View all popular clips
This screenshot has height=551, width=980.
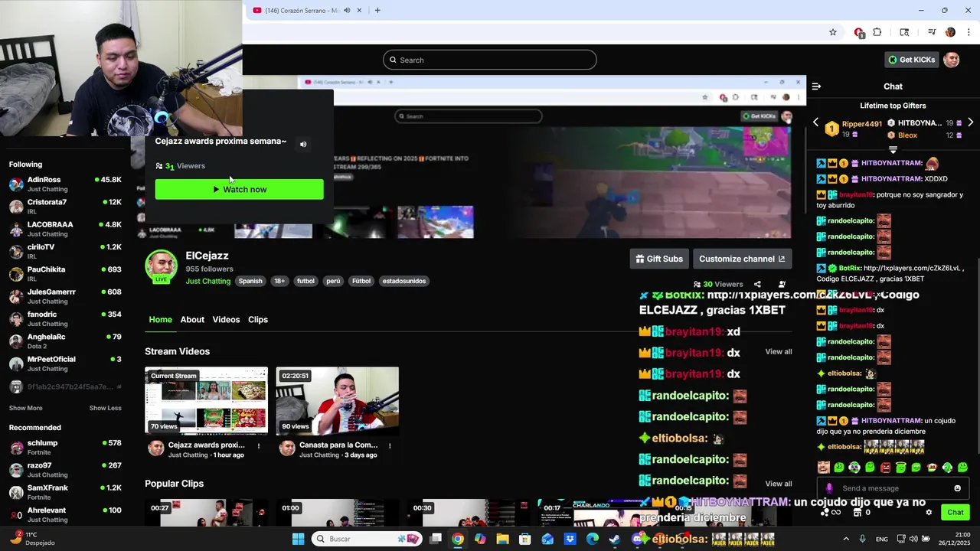(779, 484)
